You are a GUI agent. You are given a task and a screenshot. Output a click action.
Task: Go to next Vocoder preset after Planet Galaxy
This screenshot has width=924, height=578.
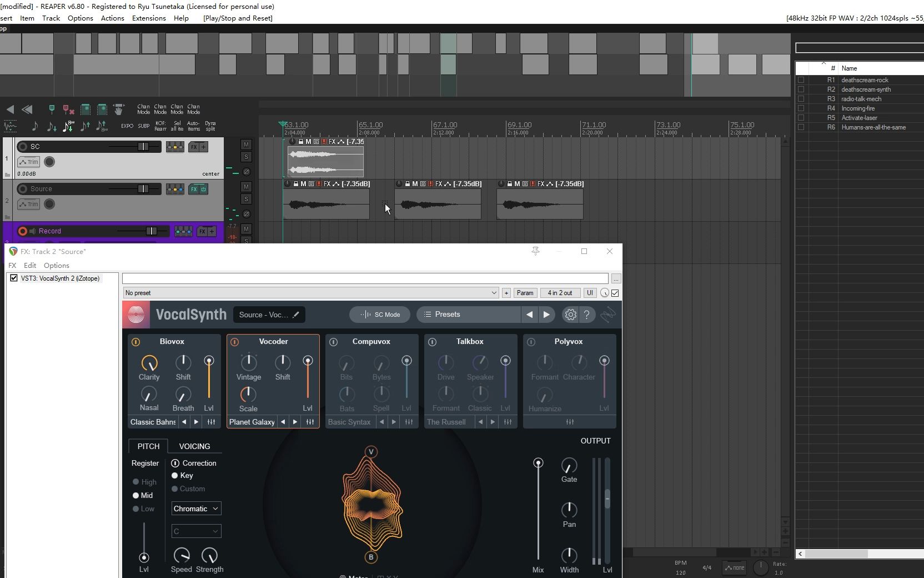(295, 422)
